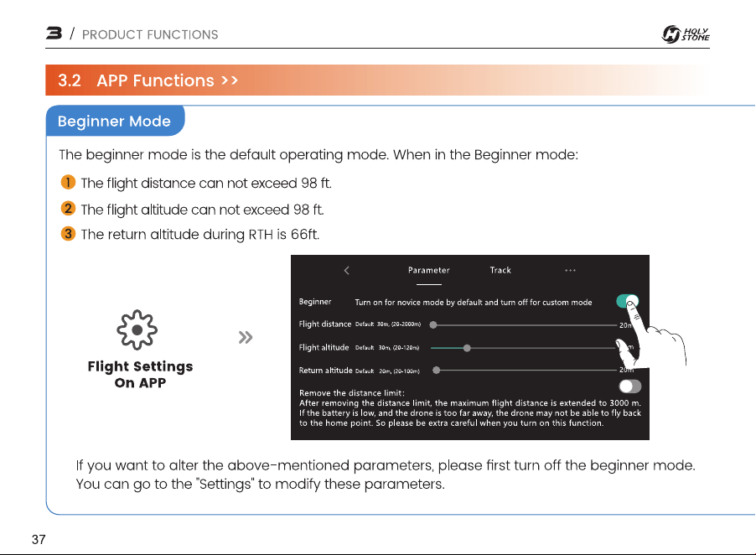The height and width of the screenshot is (555, 756).
Task: Click the 3.2 APP Functions section banner
Action: 377,80
